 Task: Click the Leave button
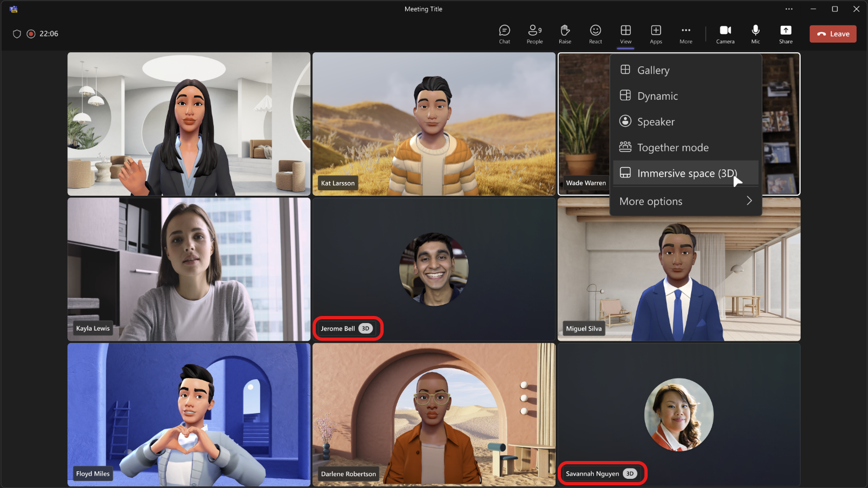(x=832, y=33)
